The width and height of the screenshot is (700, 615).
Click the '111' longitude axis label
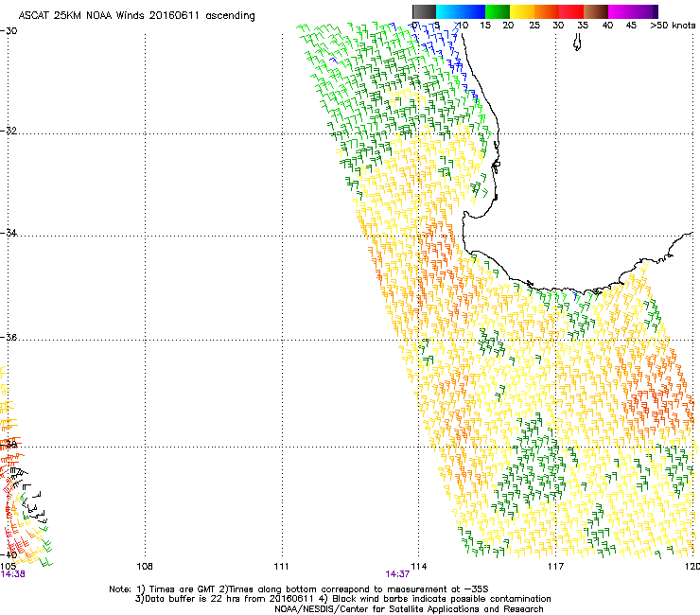pos(281,567)
